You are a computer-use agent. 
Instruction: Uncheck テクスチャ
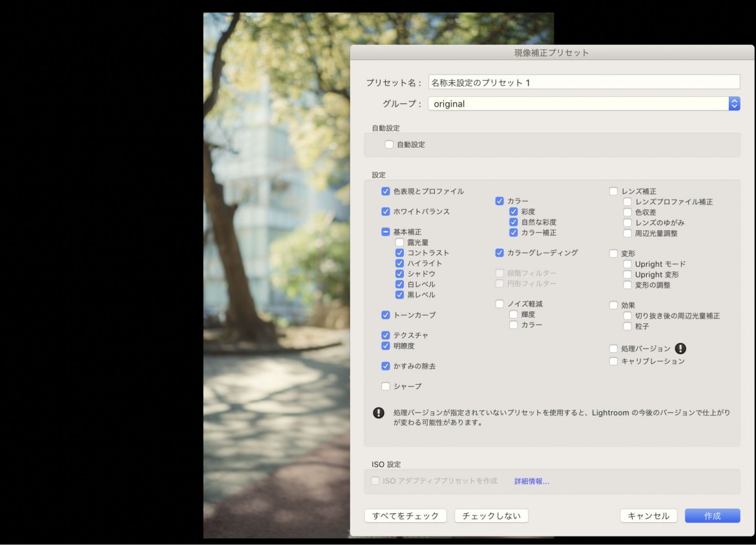pyautogui.click(x=385, y=335)
